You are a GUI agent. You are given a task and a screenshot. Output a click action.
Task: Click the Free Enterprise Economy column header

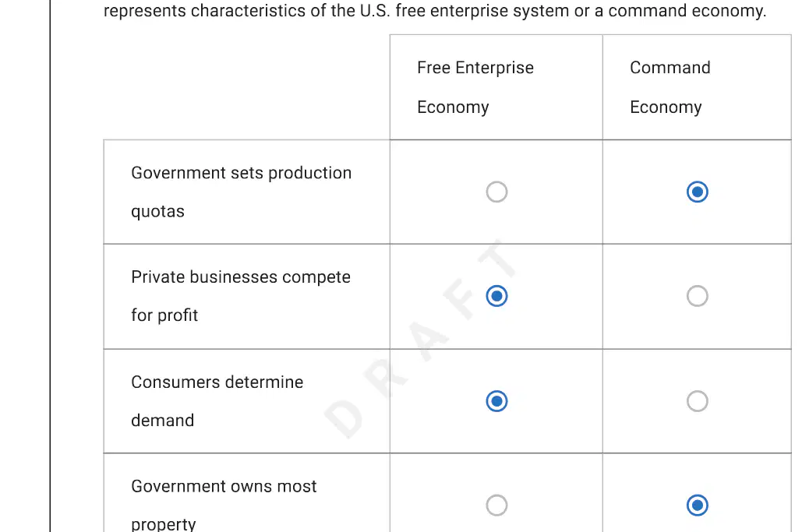coord(475,87)
